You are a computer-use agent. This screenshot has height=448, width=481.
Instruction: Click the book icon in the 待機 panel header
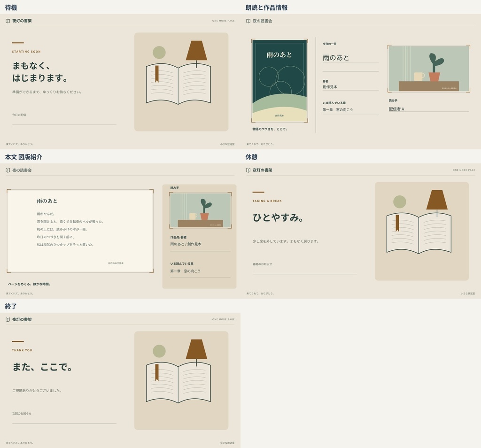click(8, 21)
